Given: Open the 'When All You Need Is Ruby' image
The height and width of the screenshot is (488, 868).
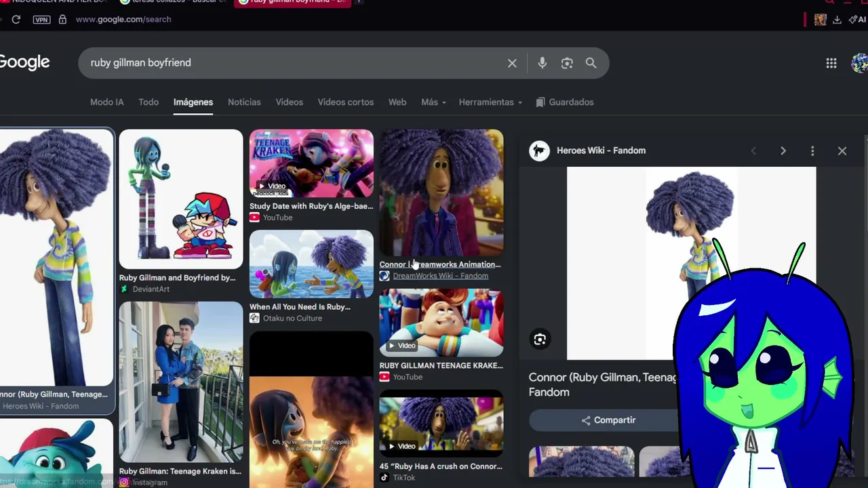Looking at the screenshot, I should pyautogui.click(x=311, y=264).
